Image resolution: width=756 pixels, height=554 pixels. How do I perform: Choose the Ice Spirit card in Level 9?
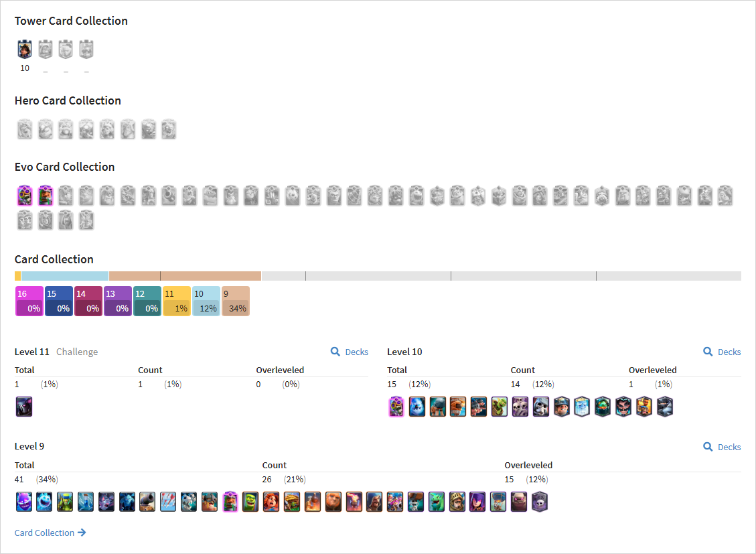tap(44, 502)
